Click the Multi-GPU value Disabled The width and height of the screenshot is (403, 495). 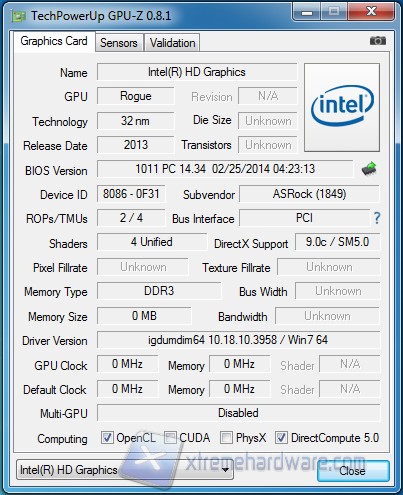tap(238, 413)
